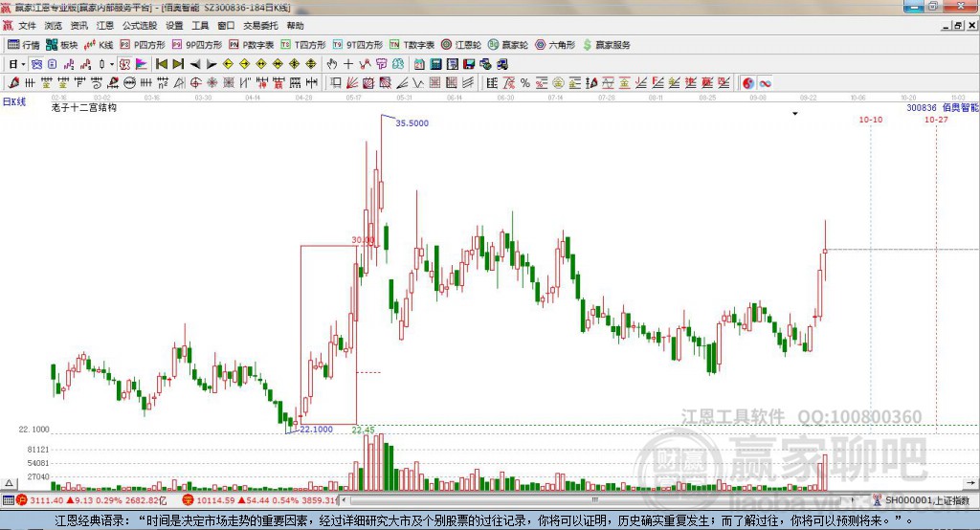The width and height of the screenshot is (980, 530).
Task: Switch to the K线 chart view
Action: pyautogui.click(x=99, y=45)
